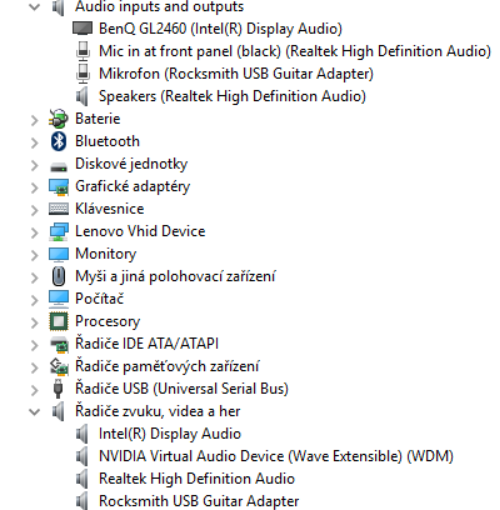Click the speaker icon of Rocksmith USB Guitar Adapter
Viewport: 500px width, 510px height.
(x=82, y=501)
